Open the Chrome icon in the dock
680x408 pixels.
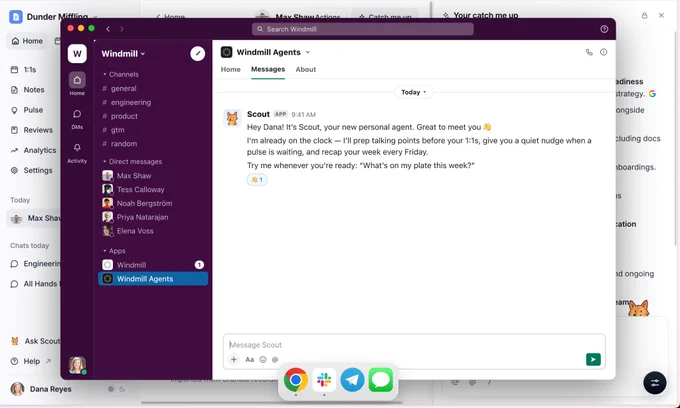point(296,380)
